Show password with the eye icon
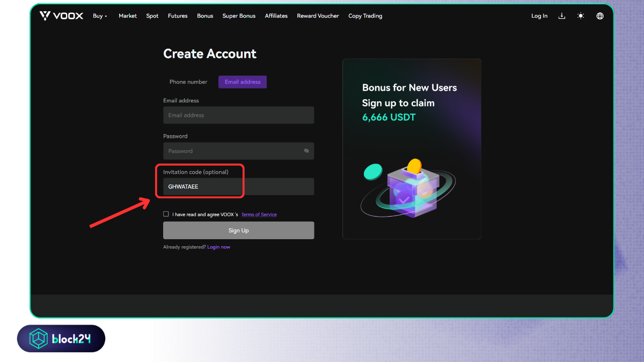 pyautogui.click(x=306, y=151)
